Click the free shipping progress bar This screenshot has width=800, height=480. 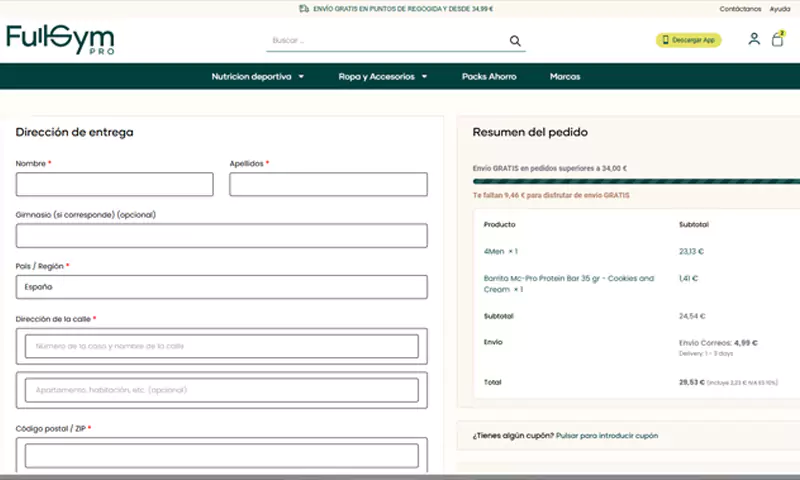click(x=636, y=182)
